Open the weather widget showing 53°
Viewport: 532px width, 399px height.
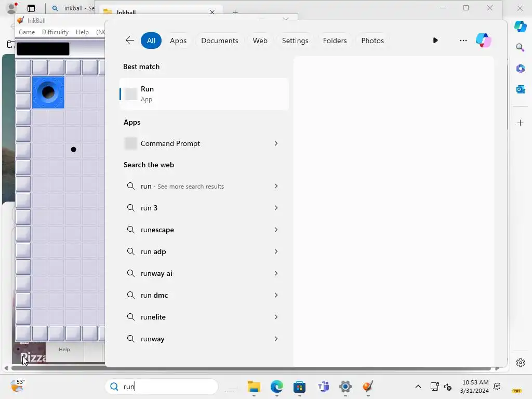(x=18, y=386)
